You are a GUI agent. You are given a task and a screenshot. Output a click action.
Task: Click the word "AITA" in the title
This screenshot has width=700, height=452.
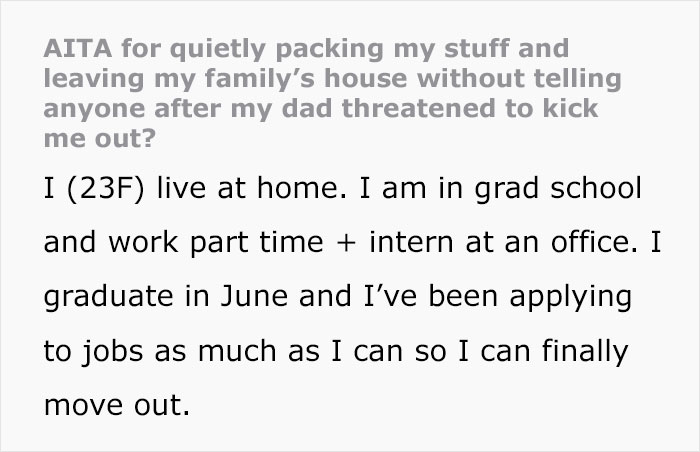(78, 48)
